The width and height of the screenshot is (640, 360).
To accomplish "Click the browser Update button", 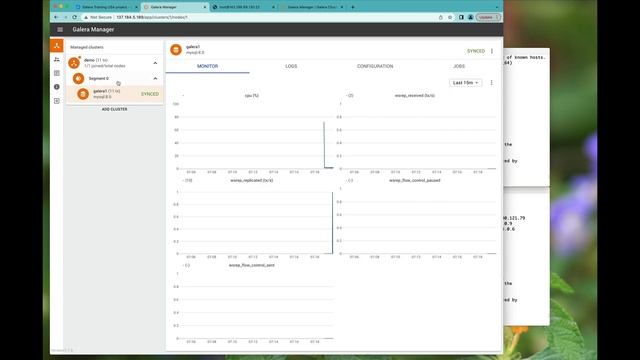I will 488,18.
